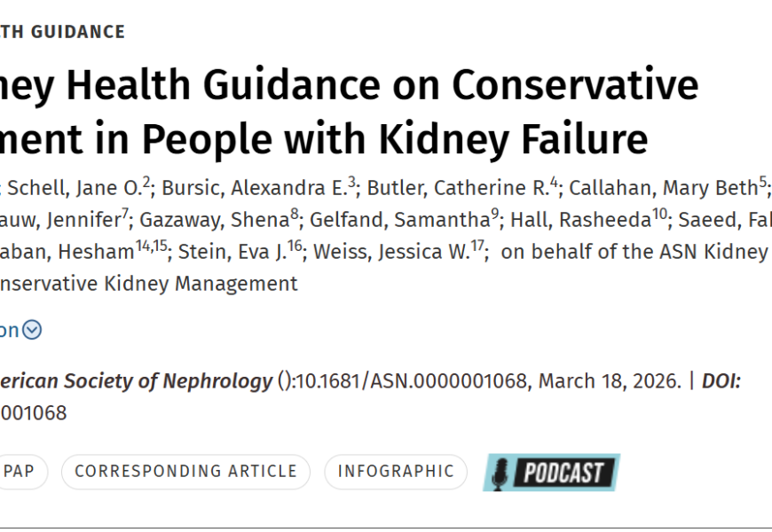Open the PAP tag
The image size is (772, 532).
tap(20, 471)
